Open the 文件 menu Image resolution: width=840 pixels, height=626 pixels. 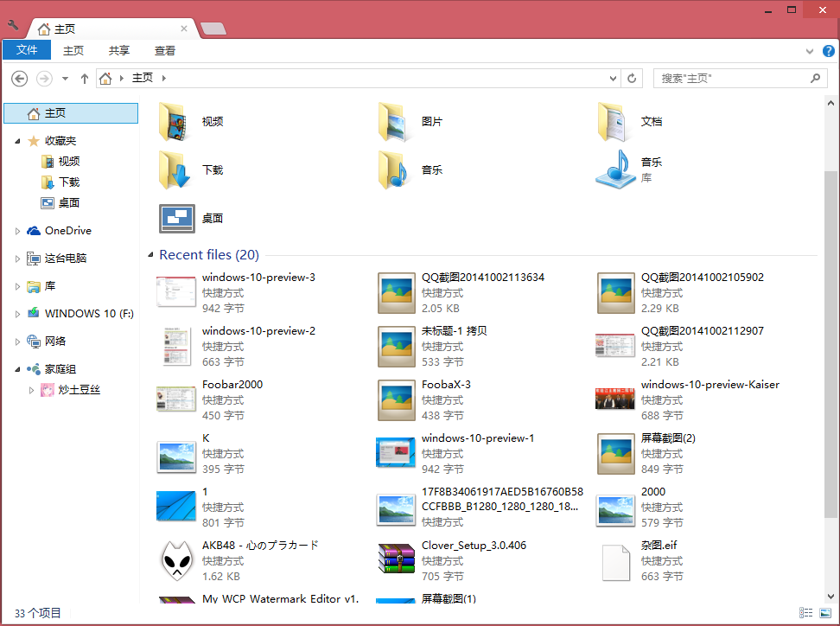coord(27,51)
